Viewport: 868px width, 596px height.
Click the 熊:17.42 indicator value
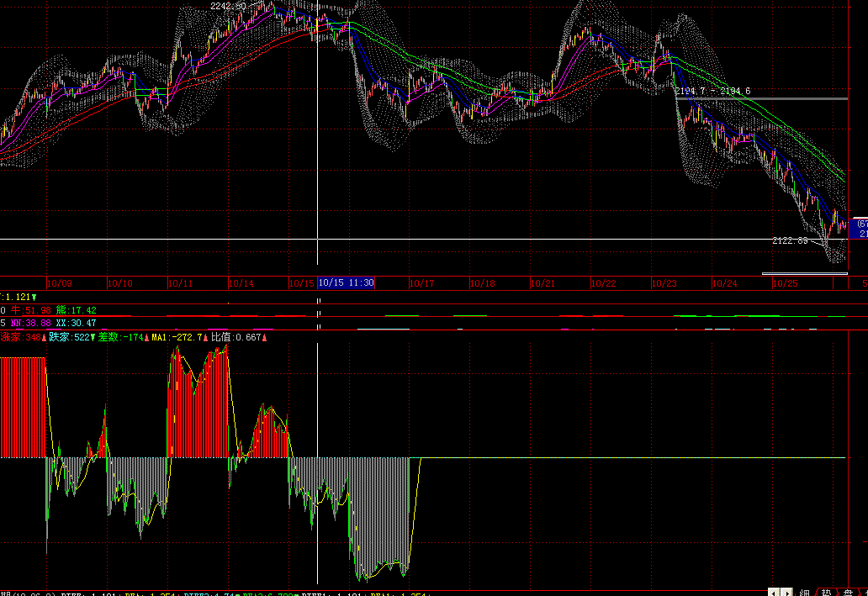[77, 310]
